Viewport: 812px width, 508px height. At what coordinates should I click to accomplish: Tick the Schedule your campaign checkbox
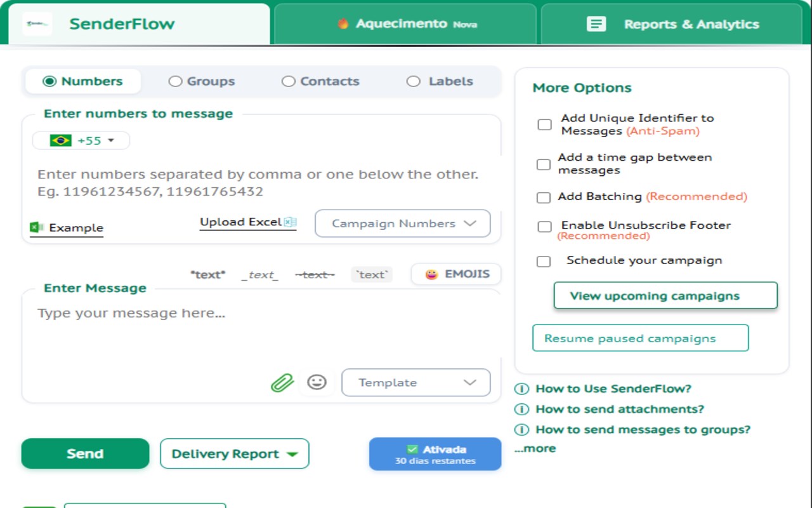544,261
